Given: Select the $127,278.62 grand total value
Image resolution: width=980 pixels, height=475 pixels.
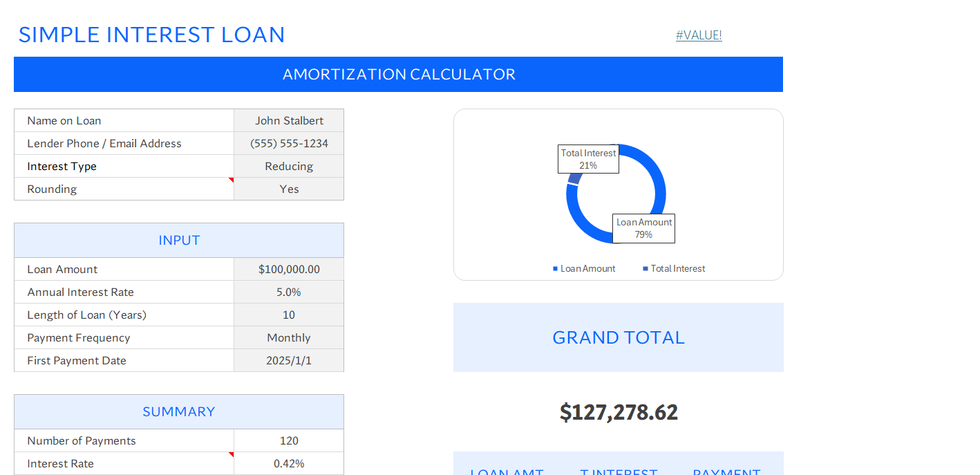Looking at the screenshot, I should (x=619, y=412).
